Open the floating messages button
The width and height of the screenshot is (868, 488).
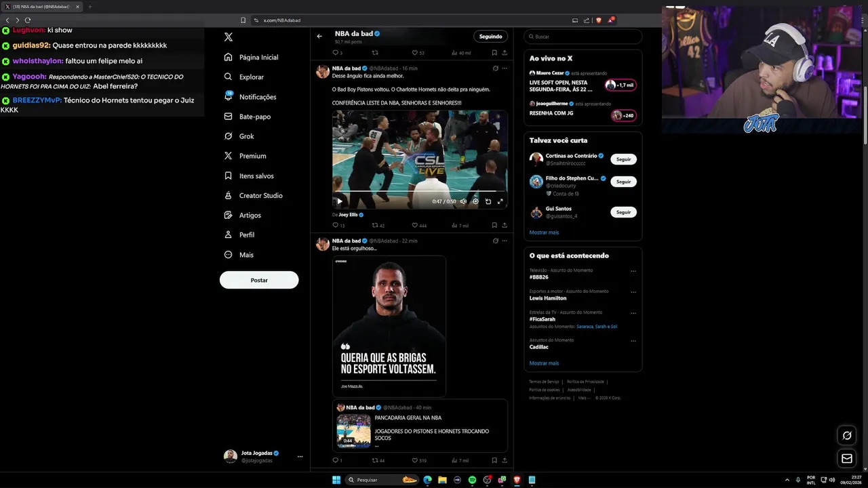click(846, 459)
